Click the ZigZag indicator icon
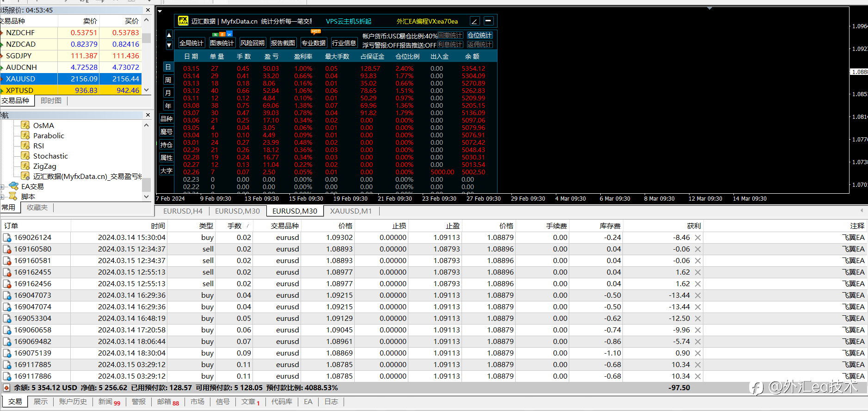The height and width of the screenshot is (411, 868). pyautogui.click(x=25, y=166)
